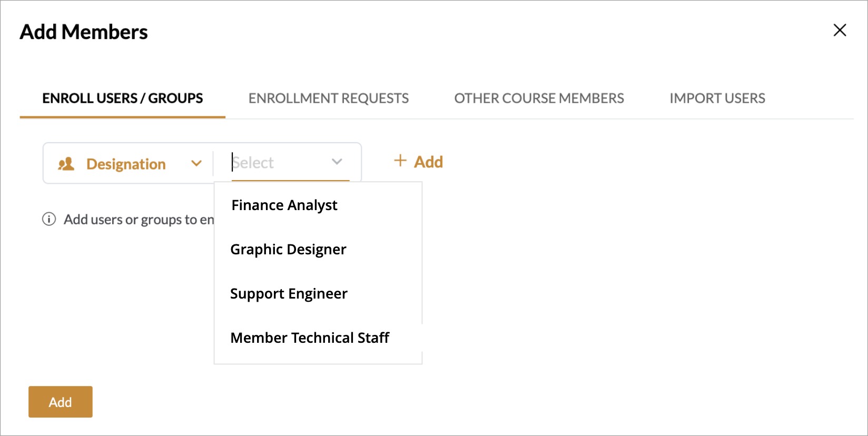The height and width of the screenshot is (436, 868).
Task: Pick Support Engineer from dropdown
Action: (289, 293)
